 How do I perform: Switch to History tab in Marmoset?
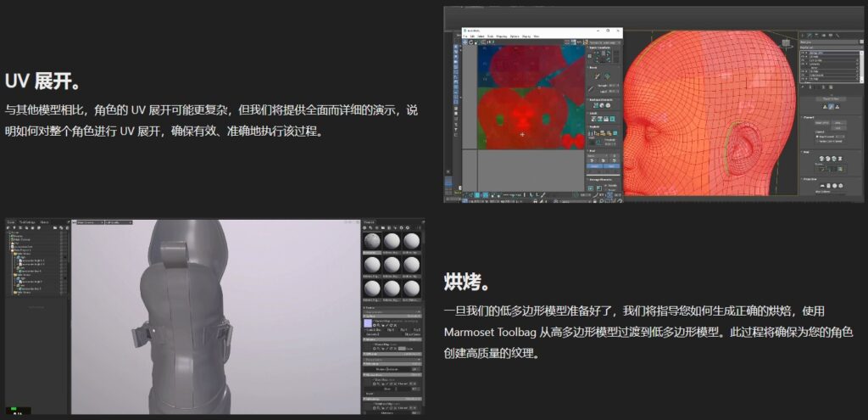point(44,222)
